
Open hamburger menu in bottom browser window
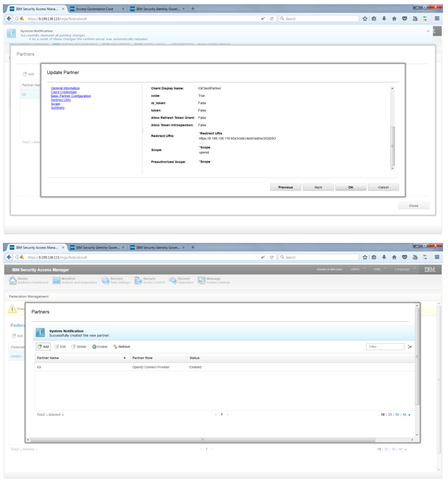coord(437,257)
